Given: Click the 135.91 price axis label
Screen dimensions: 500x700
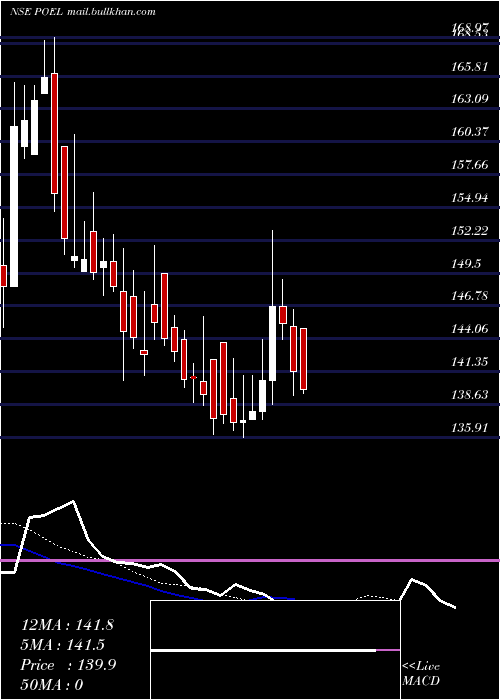Looking at the screenshot, I should point(471,428).
